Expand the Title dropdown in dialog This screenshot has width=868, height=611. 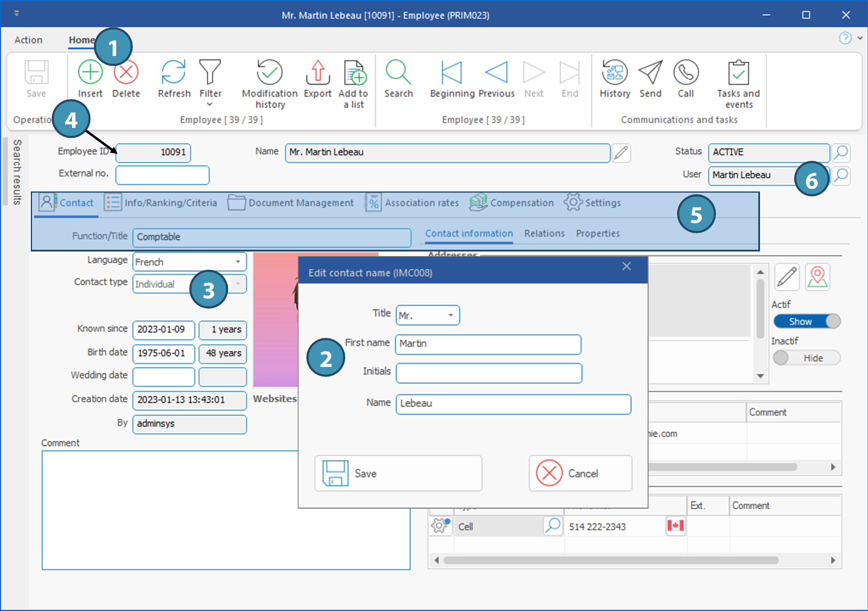click(x=450, y=316)
